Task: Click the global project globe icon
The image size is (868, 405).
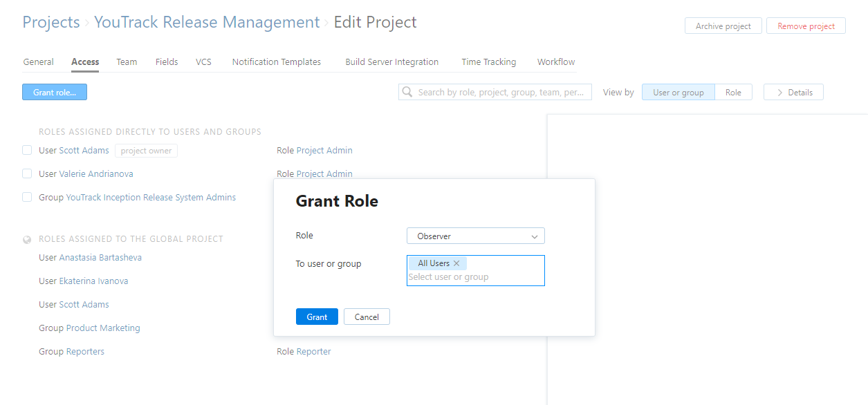Action: [x=27, y=240]
